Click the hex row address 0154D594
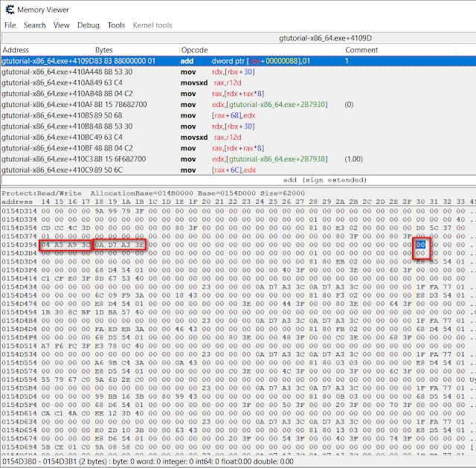The image size is (476, 468). (x=19, y=379)
